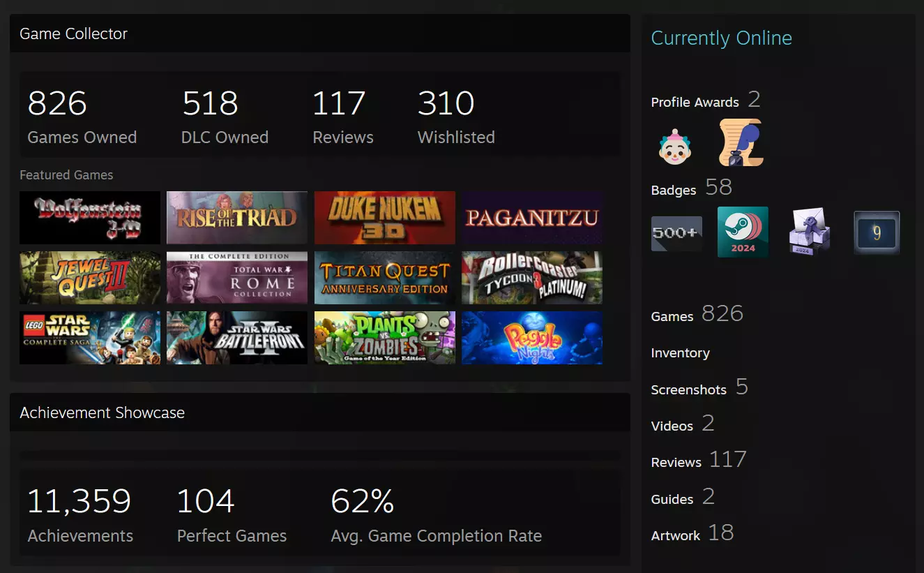Viewport: 924px width, 573px height.
Task: Open the Steam 2024 replay badge
Action: click(x=743, y=232)
